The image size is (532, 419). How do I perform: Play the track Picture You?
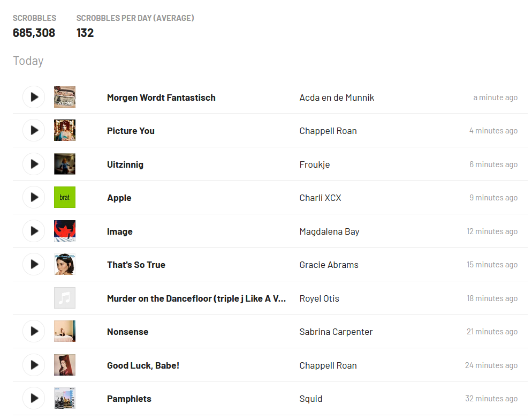tap(34, 130)
